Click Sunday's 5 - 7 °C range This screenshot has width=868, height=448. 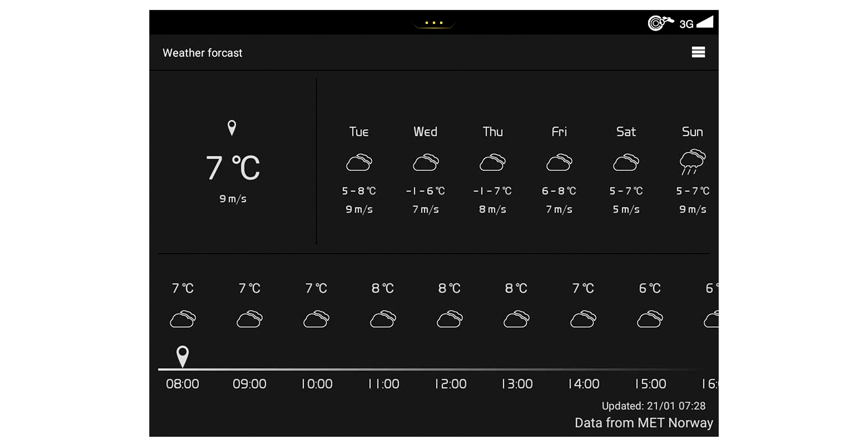tap(693, 191)
